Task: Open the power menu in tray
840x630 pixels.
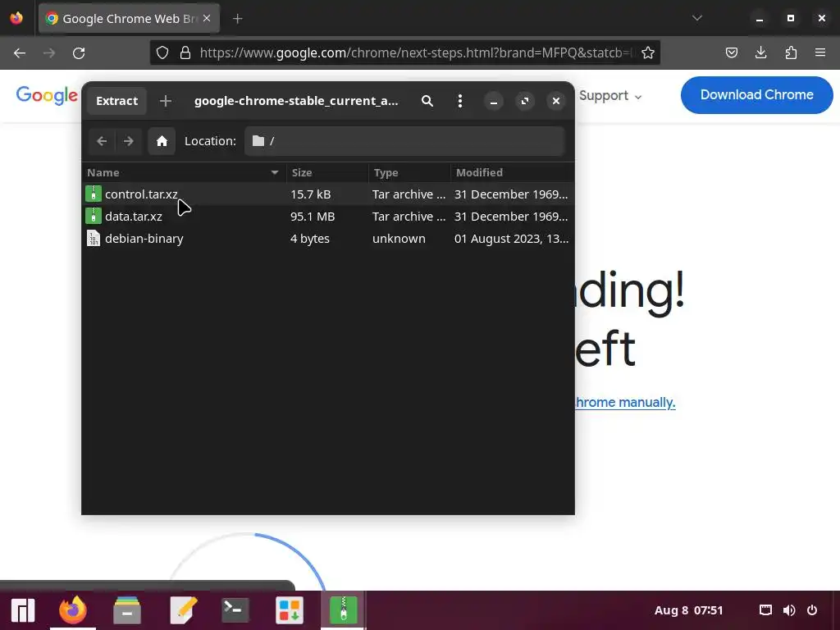Action: coord(812,610)
